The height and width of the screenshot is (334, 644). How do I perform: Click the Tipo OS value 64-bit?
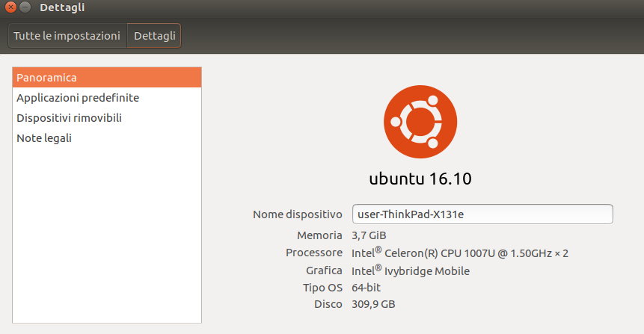pyautogui.click(x=366, y=288)
